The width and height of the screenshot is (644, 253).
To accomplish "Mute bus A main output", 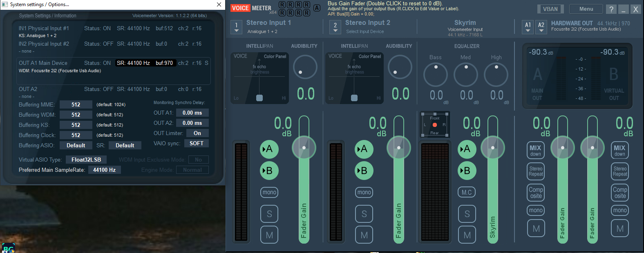I will click(536, 229).
